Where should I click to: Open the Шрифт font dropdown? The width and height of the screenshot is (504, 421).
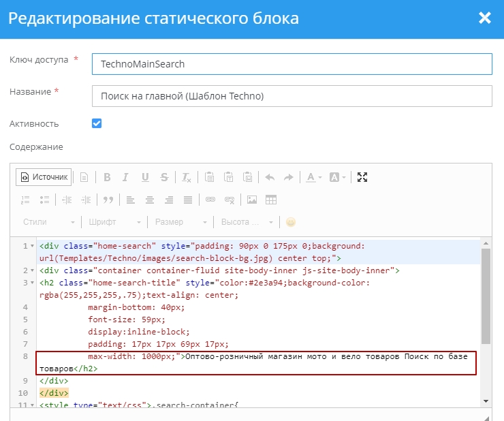(114, 222)
